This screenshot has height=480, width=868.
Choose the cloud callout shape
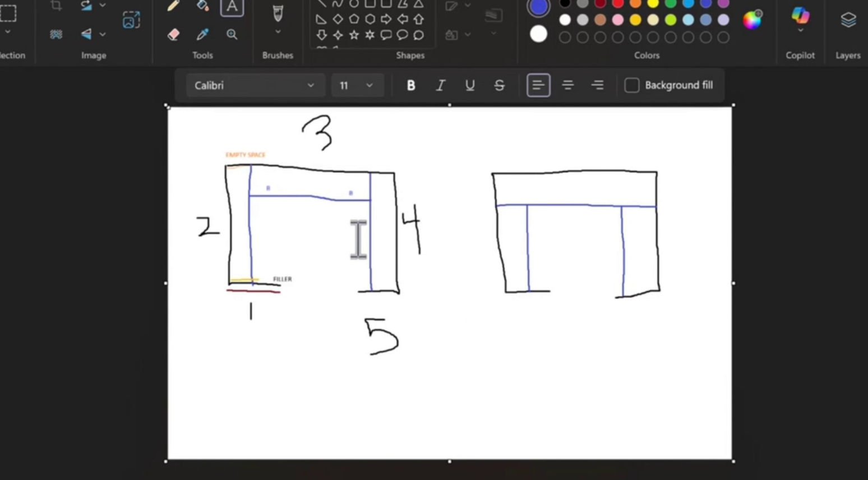coord(418,35)
